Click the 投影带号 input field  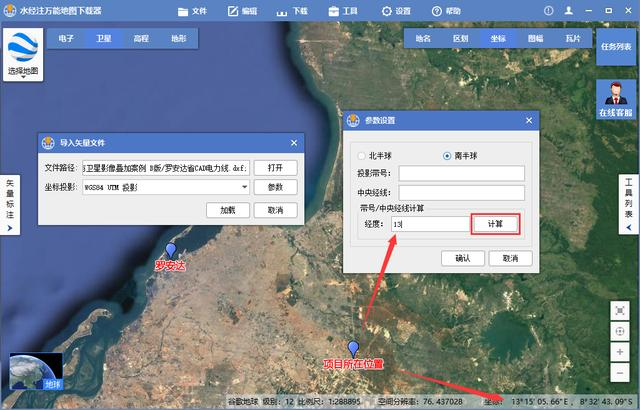(462, 173)
